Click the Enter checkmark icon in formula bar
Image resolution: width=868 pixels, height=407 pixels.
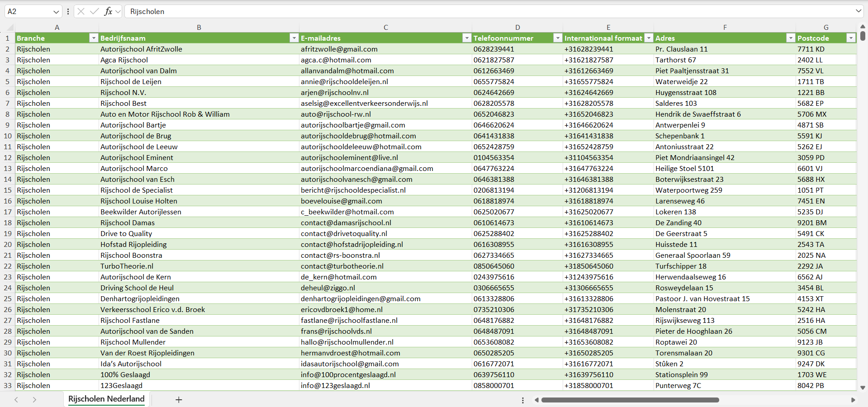[95, 11]
